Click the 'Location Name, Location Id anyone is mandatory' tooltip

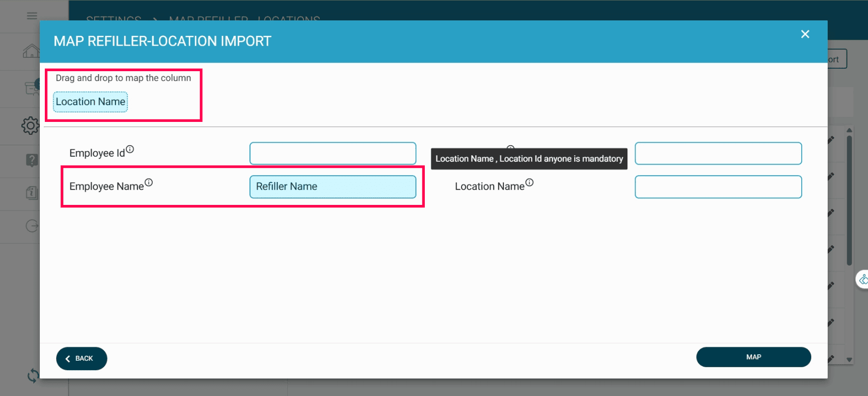[x=529, y=159]
